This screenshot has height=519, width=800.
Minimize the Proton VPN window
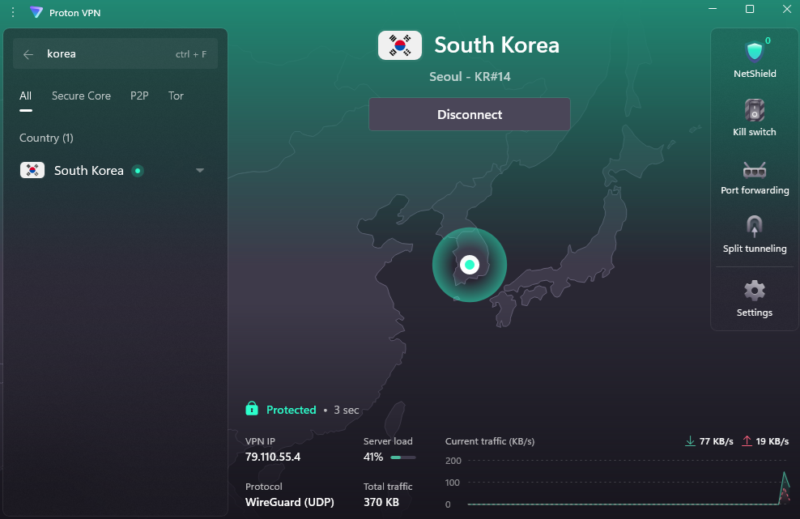click(x=713, y=9)
